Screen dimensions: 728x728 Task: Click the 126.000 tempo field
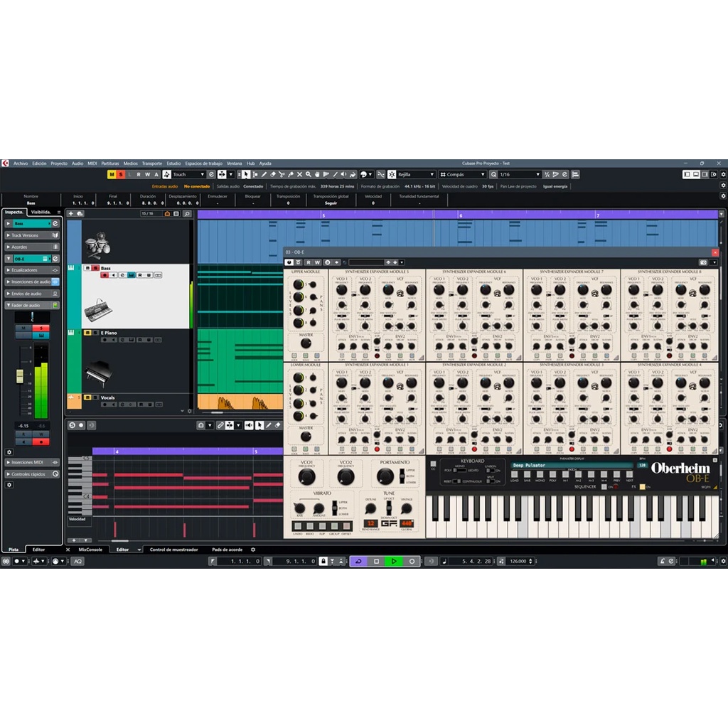[x=518, y=562]
